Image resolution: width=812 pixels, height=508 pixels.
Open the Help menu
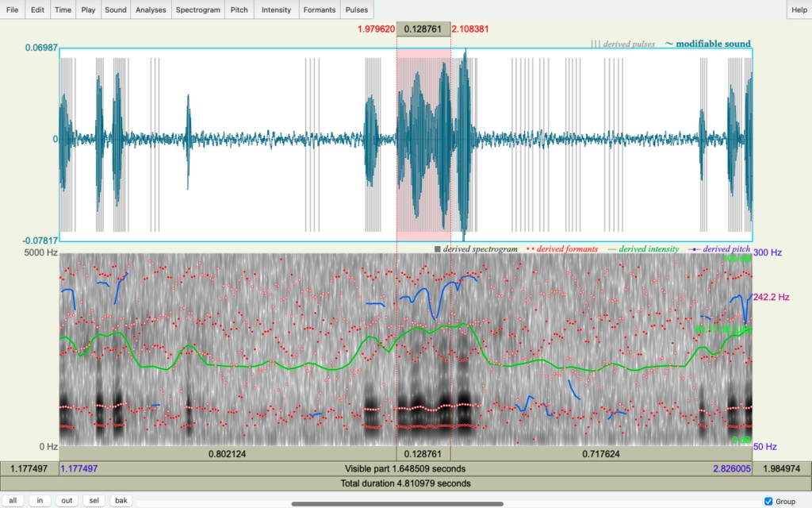coord(799,10)
